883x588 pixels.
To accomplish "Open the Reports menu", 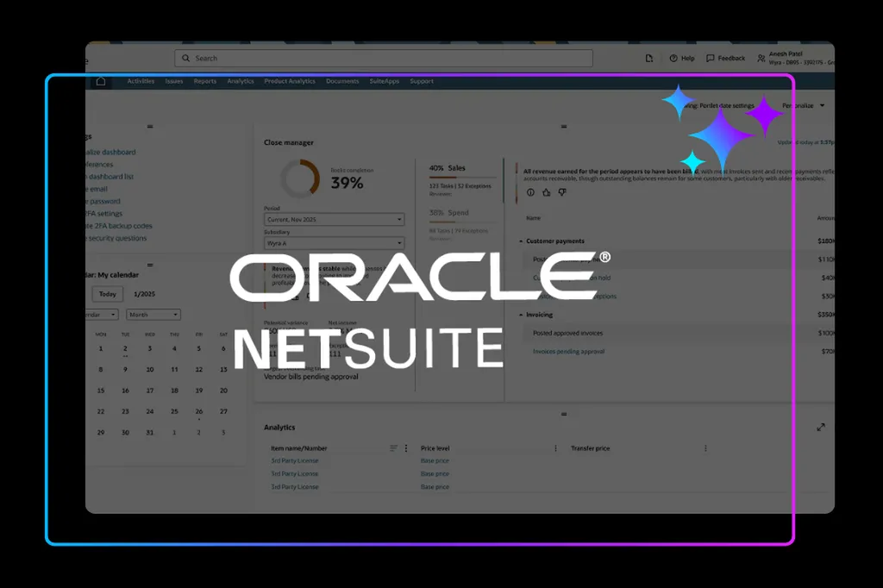I will (205, 81).
